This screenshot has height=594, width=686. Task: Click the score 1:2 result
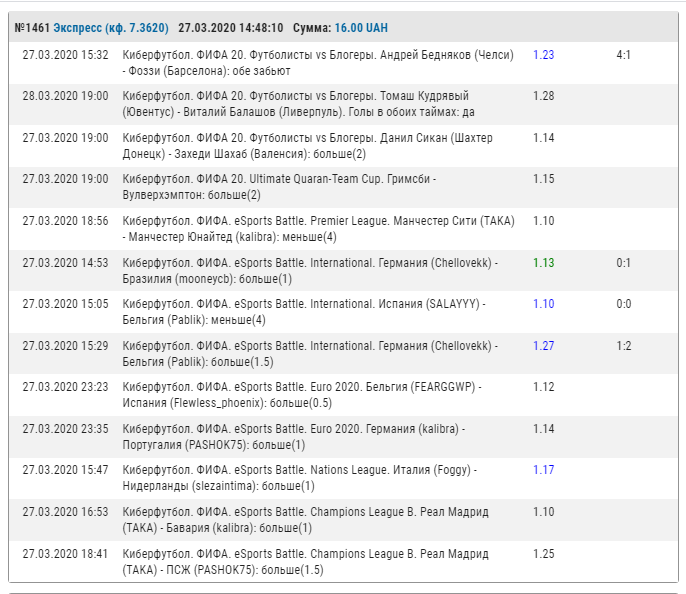[623, 346]
